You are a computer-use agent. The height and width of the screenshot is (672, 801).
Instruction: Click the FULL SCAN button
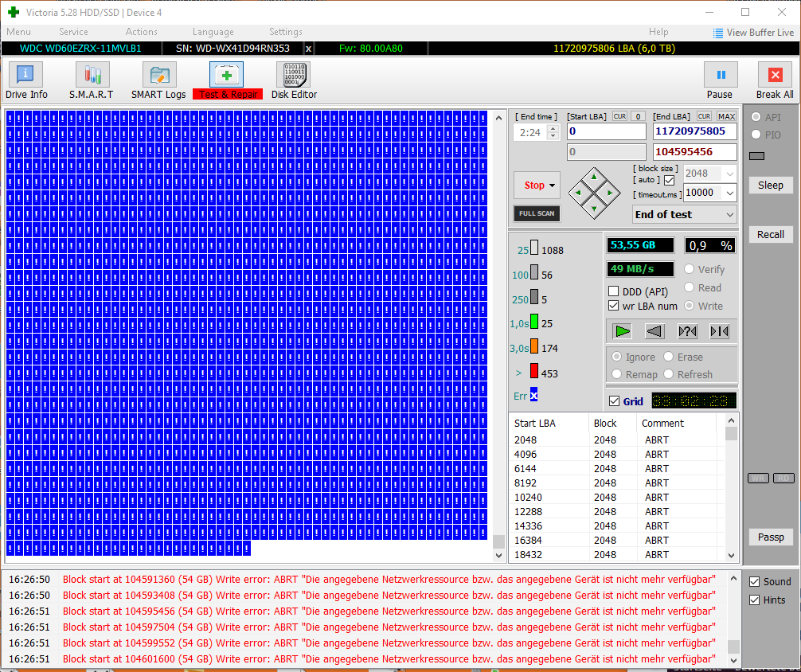tap(537, 213)
